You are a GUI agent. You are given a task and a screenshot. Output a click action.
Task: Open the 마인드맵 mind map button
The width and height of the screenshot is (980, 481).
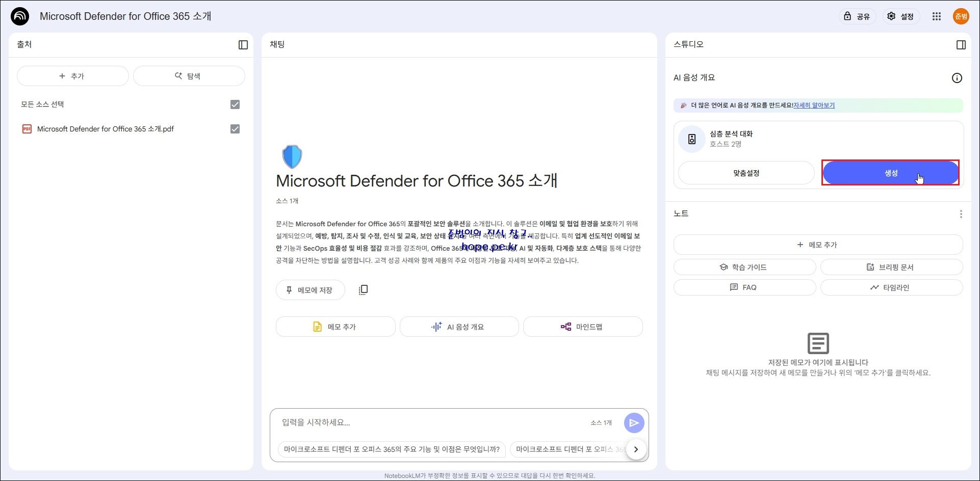(583, 327)
